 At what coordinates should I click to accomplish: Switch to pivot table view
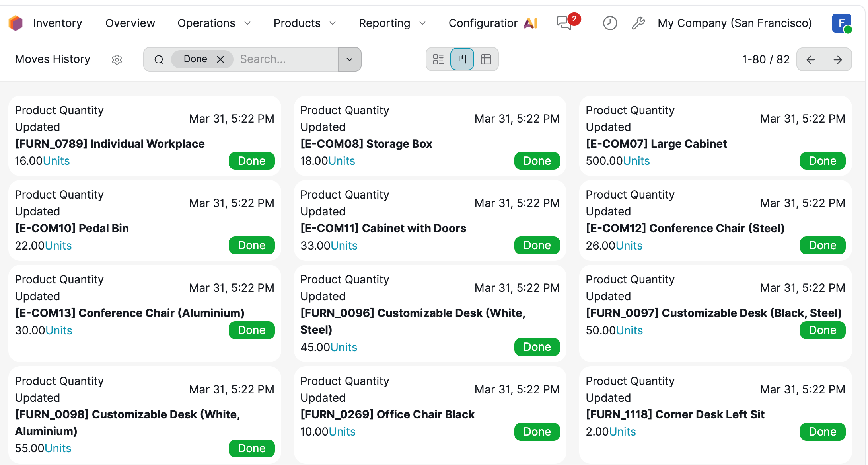486,59
